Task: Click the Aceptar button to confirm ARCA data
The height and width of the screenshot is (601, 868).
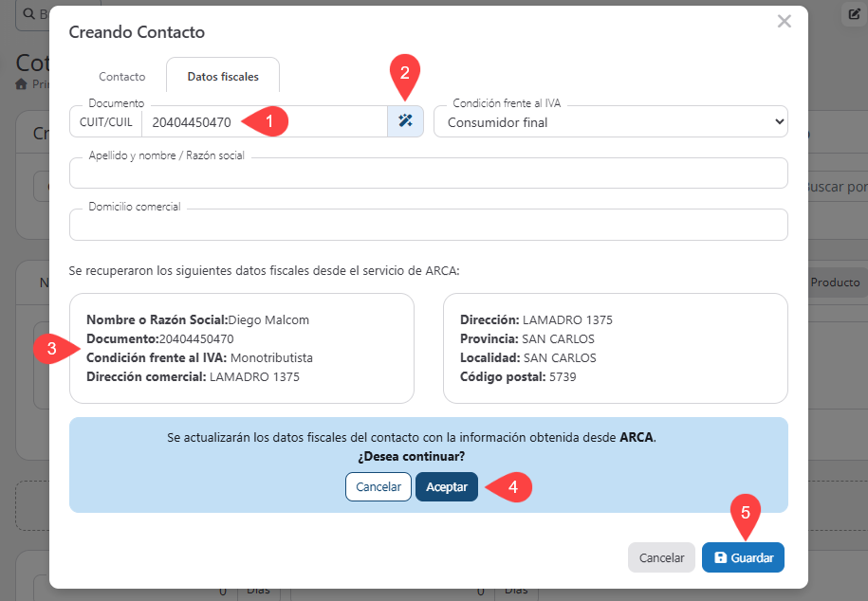Action: coord(447,487)
